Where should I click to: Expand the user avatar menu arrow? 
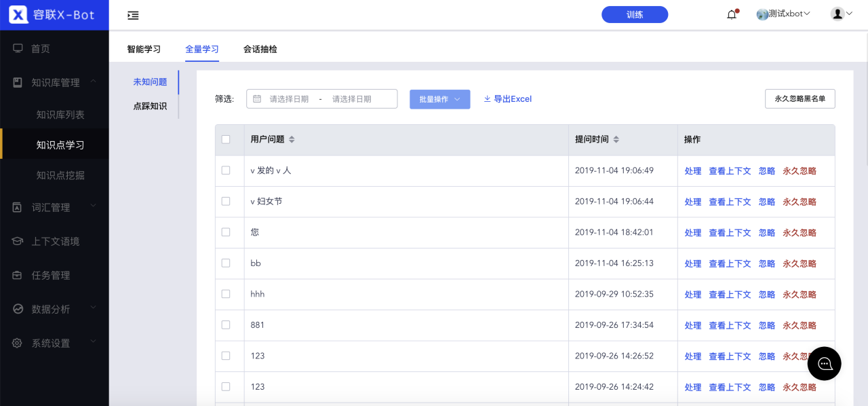tap(849, 14)
